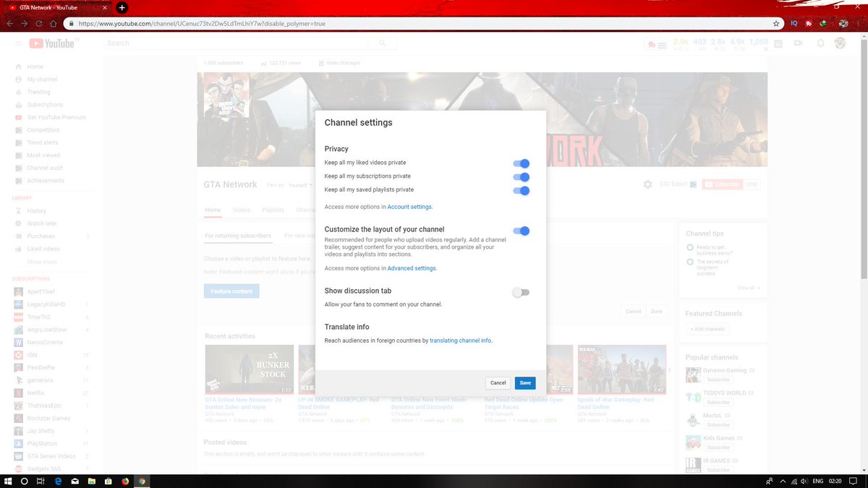Save the channel settings
This screenshot has width=868, height=488.
(525, 382)
